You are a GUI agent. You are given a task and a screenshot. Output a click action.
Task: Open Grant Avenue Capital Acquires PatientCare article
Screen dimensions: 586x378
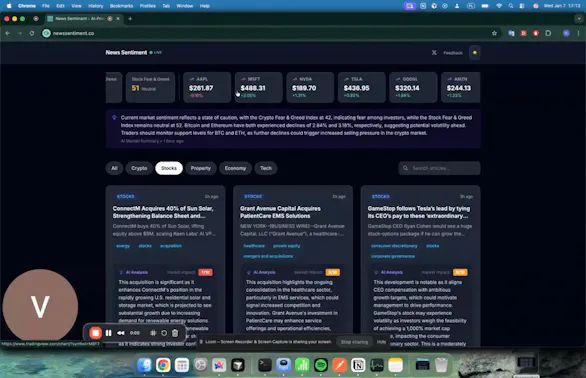click(280, 212)
